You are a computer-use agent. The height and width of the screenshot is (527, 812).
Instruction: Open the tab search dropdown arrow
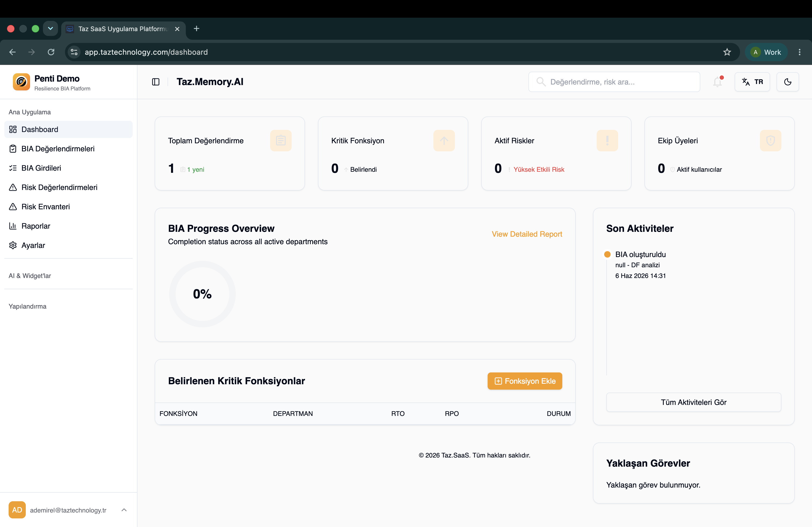pyautogui.click(x=50, y=29)
